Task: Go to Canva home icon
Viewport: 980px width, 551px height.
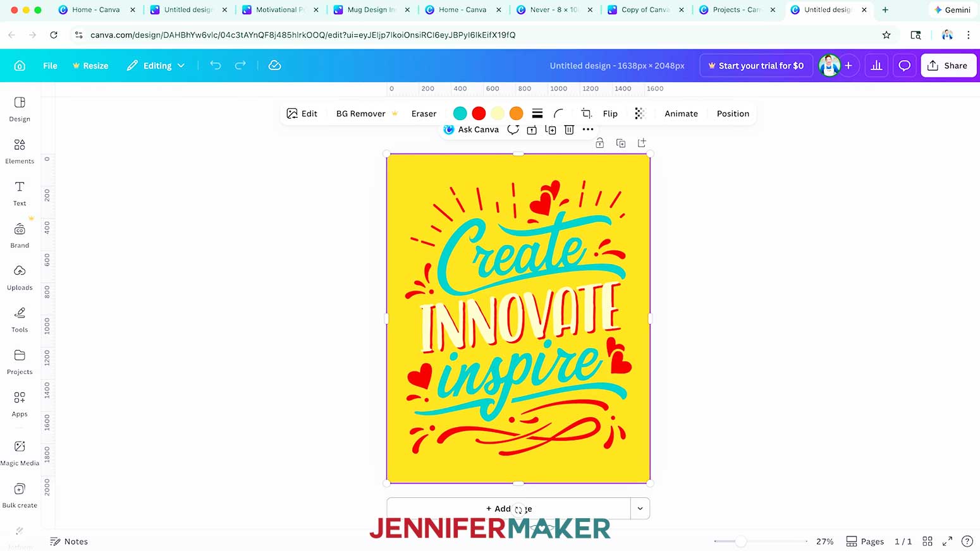Action: tap(20, 66)
